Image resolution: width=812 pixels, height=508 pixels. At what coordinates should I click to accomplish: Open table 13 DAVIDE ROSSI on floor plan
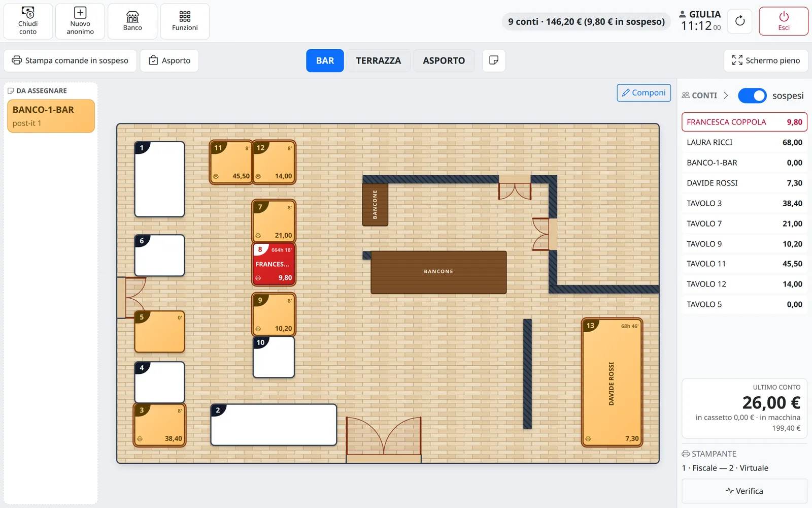(x=612, y=383)
